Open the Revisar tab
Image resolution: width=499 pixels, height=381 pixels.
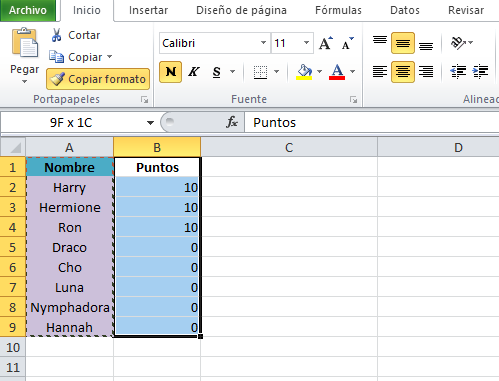click(466, 10)
